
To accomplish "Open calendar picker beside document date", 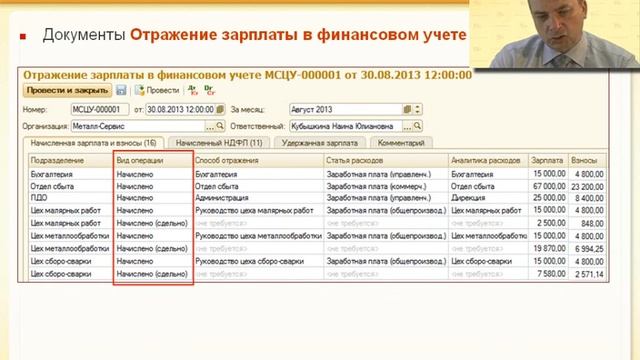I will click(220, 109).
